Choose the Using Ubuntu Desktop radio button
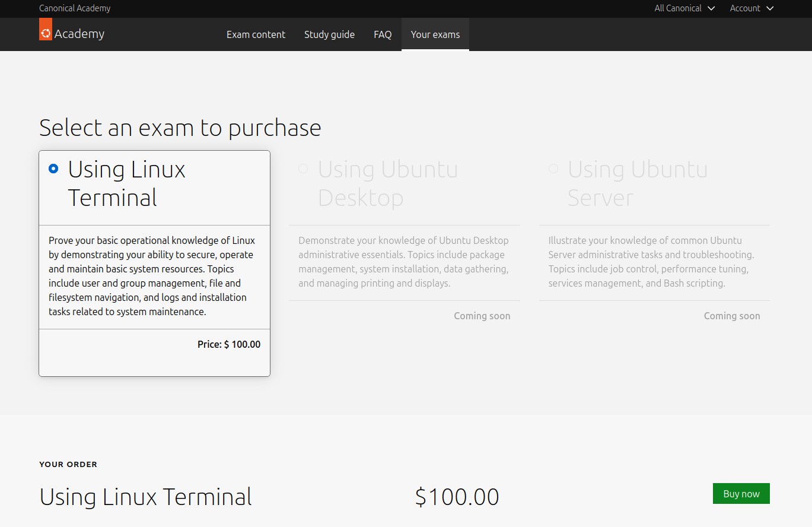 [303, 169]
